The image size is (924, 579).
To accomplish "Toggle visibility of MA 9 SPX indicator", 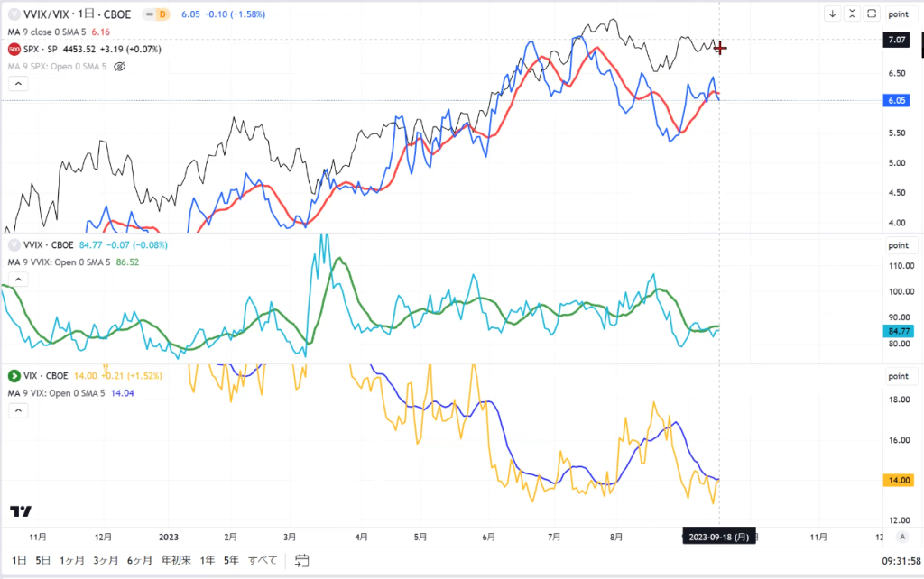I will 120,67.
